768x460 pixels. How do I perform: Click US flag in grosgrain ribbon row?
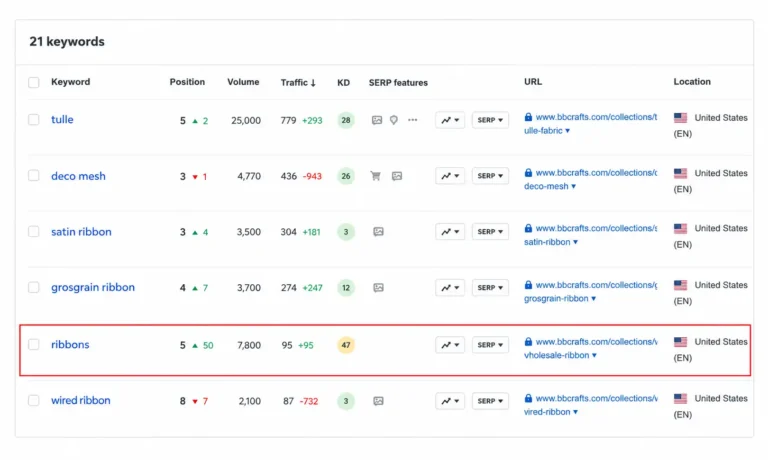[680, 285]
